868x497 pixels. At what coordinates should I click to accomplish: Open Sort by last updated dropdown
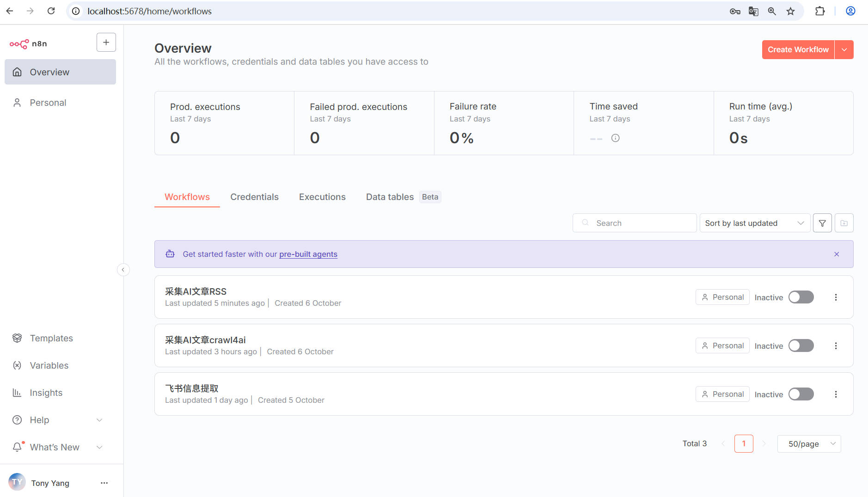point(754,223)
